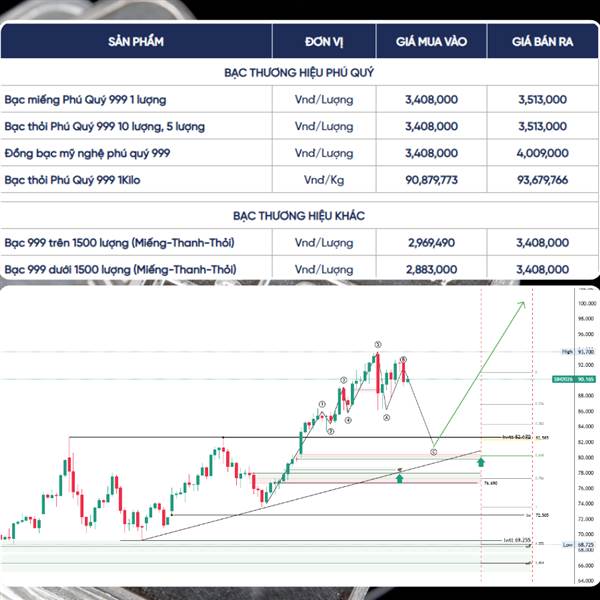Click the circled wave A label
Viewport: 600px width, 600px height.
(386, 418)
